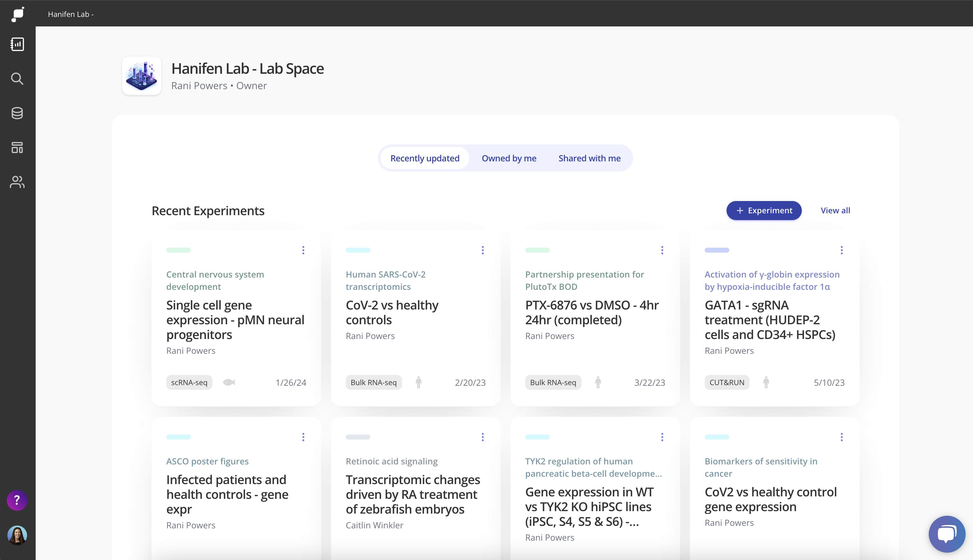Click the search magnifier in sidebar
Viewport: 973px width, 560px height.
[x=17, y=78]
